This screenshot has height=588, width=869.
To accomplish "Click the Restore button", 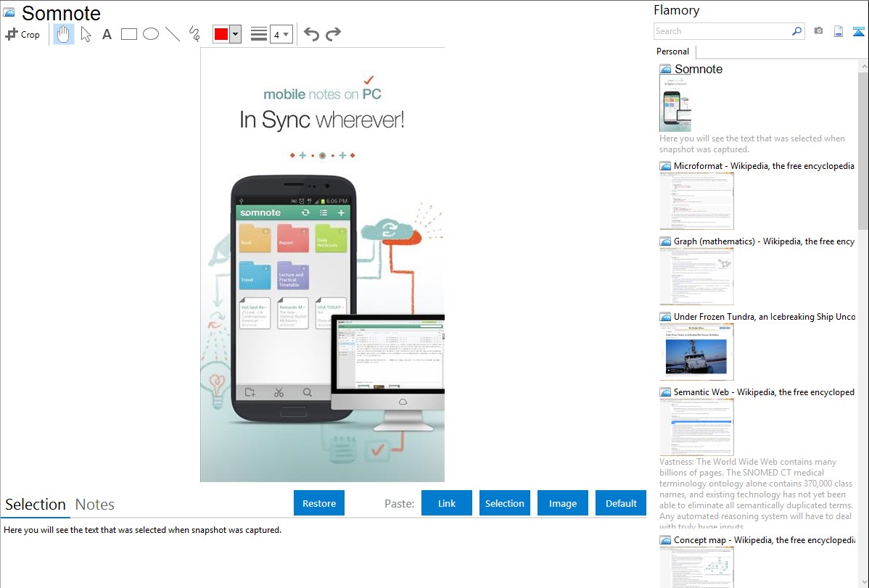I will (x=319, y=503).
